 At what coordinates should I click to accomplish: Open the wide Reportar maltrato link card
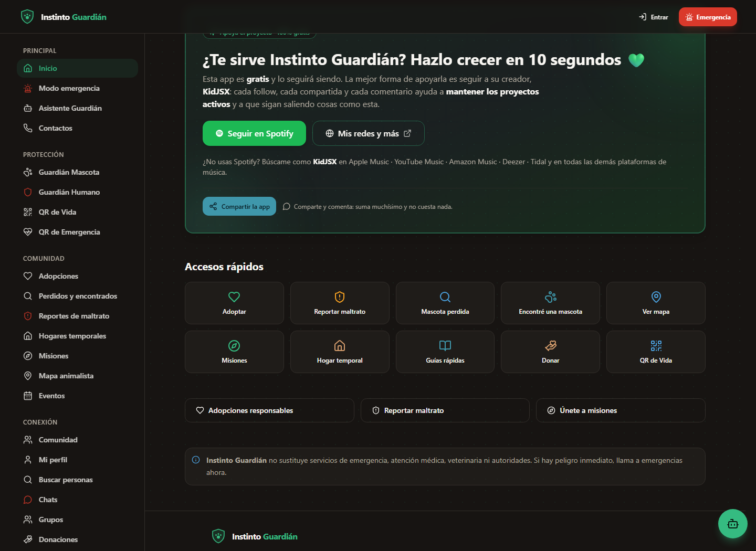coord(445,410)
